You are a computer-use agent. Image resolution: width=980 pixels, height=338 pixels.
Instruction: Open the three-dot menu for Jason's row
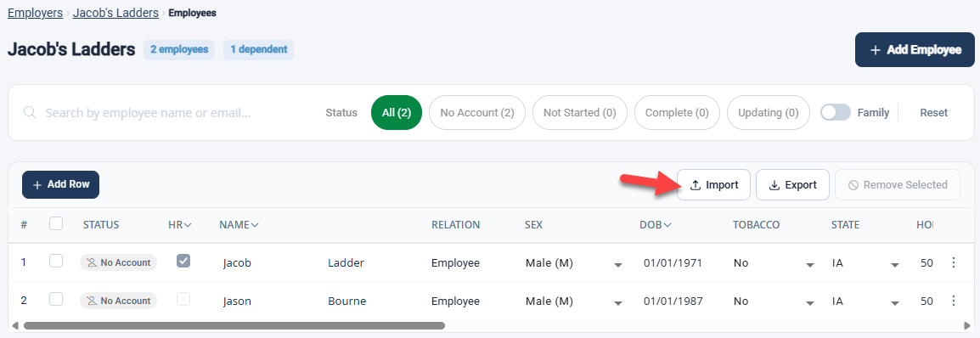tap(953, 301)
